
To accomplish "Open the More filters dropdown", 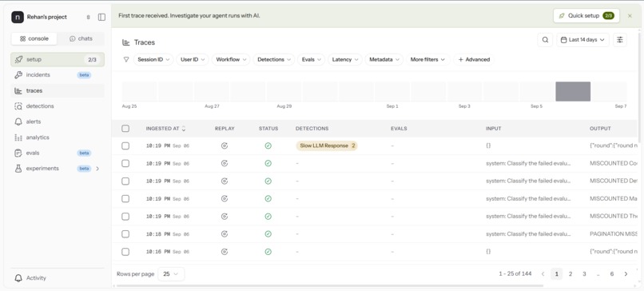I will (428, 60).
